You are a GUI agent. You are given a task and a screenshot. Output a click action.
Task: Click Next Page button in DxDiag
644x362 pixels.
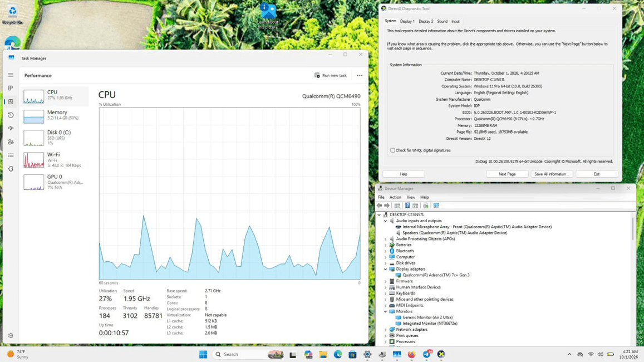(507, 174)
